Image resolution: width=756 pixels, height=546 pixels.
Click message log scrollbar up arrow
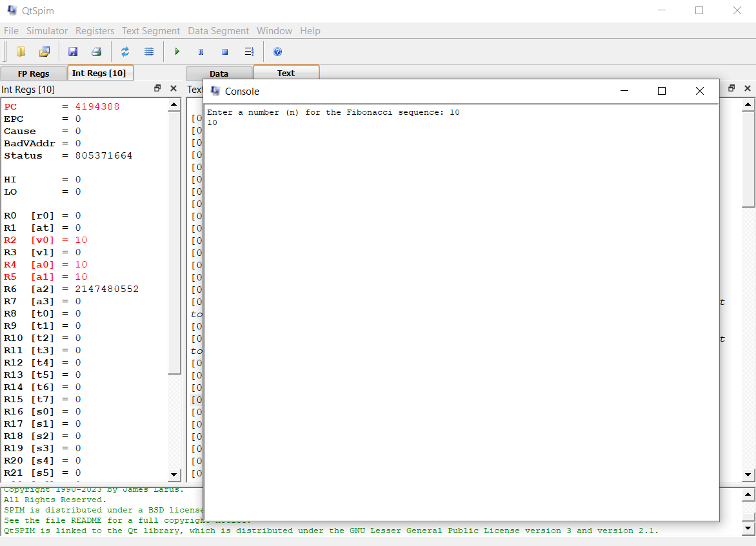tap(748, 494)
